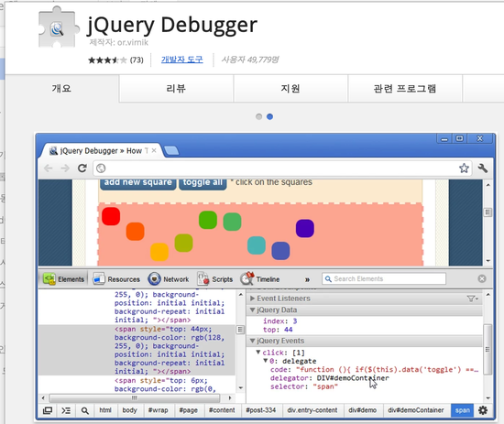Select the first gray carousel dot

pyautogui.click(x=258, y=116)
